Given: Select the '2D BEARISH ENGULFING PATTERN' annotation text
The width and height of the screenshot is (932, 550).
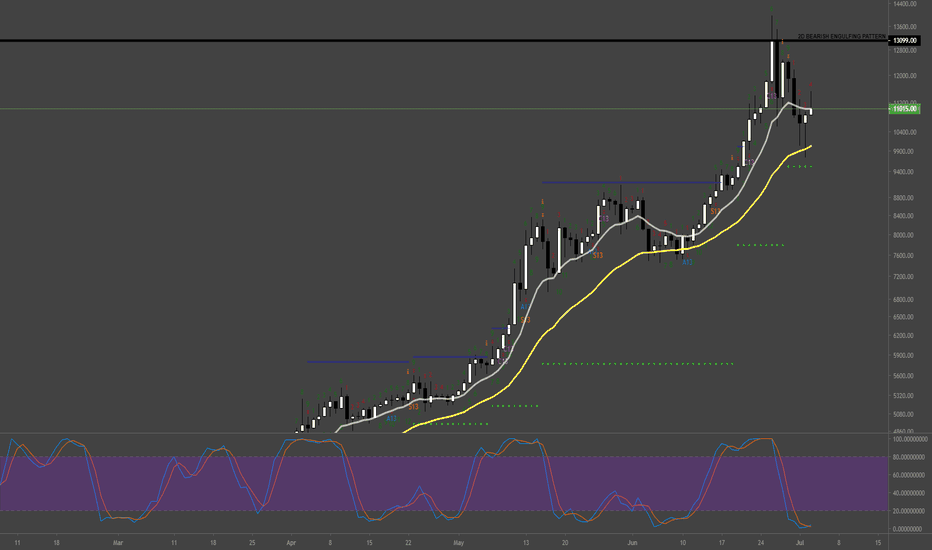Looking at the screenshot, I should [x=841, y=36].
